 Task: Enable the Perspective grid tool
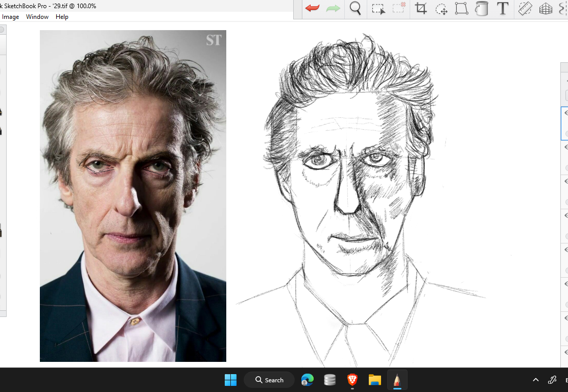(546, 9)
